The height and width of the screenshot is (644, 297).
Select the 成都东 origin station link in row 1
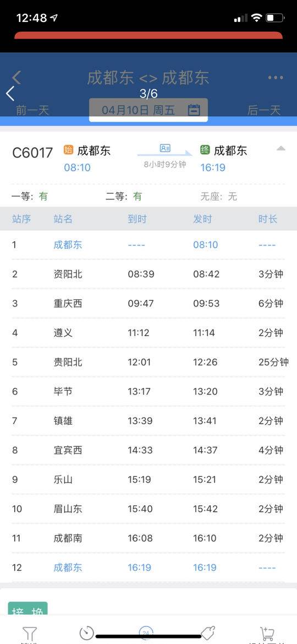68,245
